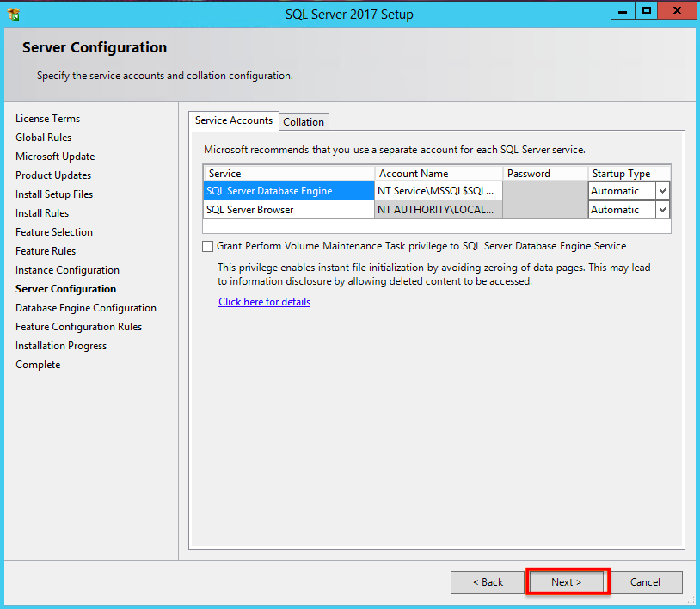Click password field for Database Engine
The width and height of the screenshot is (700, 609).
545,191
